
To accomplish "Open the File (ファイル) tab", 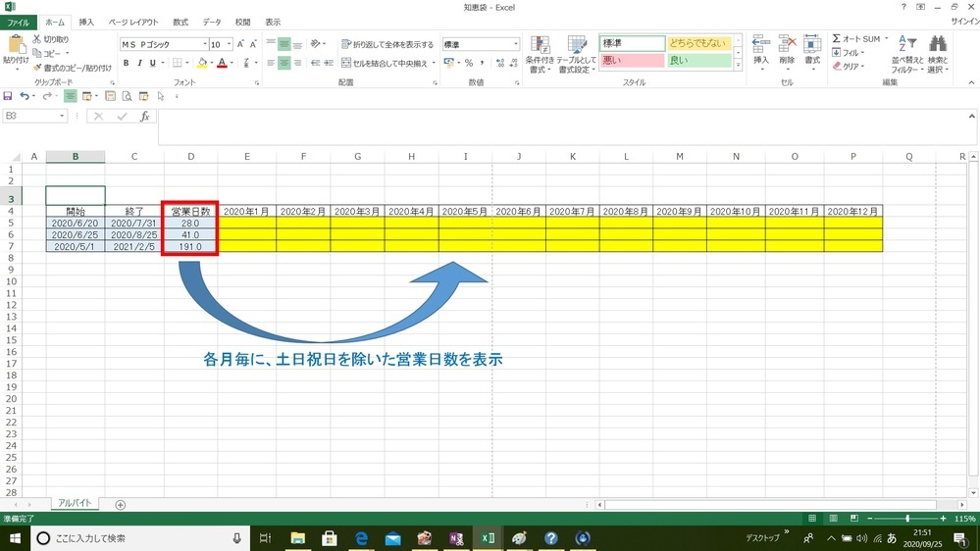I will point(18,23).
